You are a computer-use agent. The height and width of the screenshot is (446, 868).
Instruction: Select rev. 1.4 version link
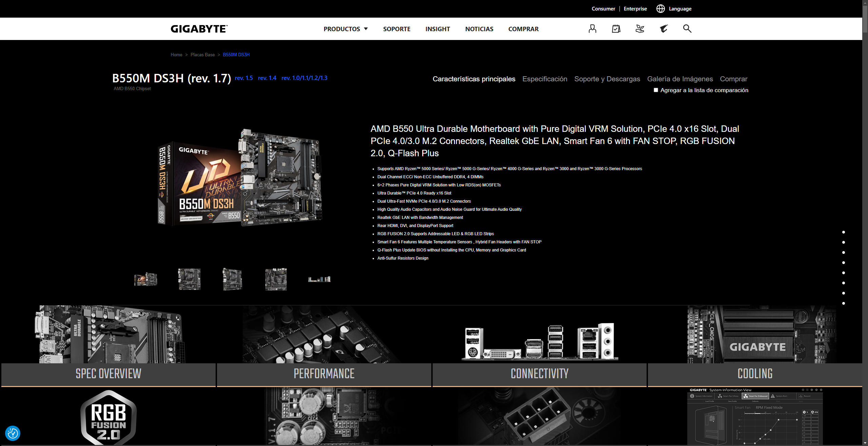coord(267,78)
